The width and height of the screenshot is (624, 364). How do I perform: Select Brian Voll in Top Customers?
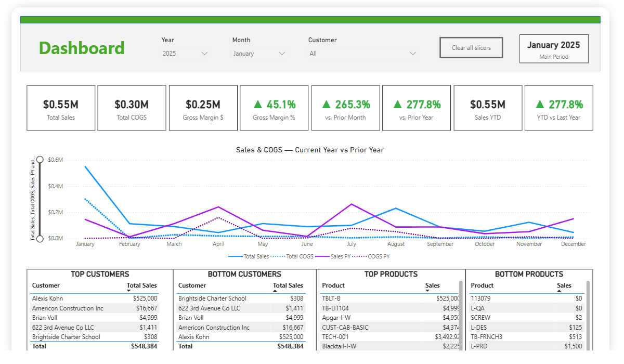pos(95,318)
